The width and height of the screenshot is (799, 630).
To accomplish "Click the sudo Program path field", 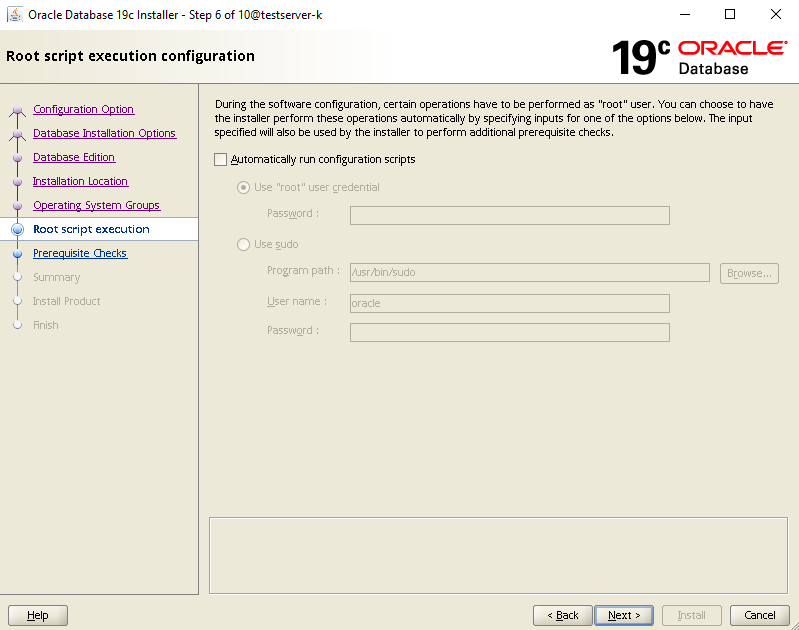I will (x=529, y=272).
